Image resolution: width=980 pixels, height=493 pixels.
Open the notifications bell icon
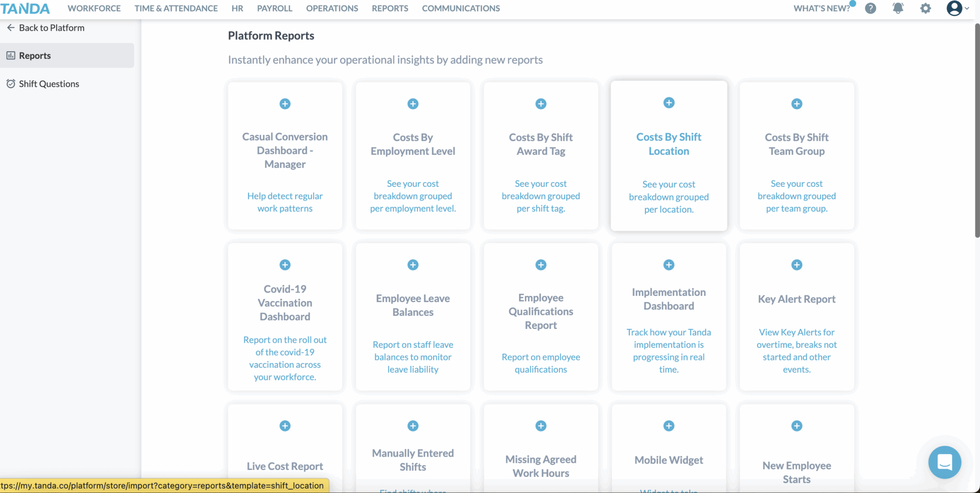tap(898, 8)
